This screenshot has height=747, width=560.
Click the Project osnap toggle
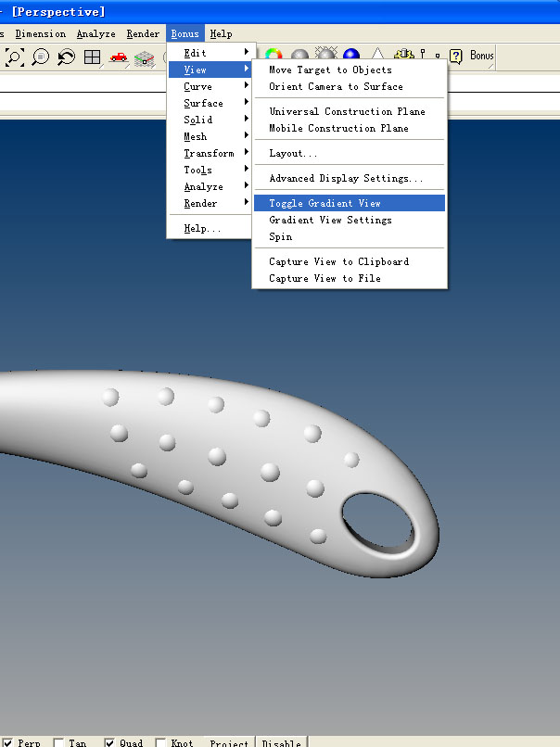coord(229,742)
